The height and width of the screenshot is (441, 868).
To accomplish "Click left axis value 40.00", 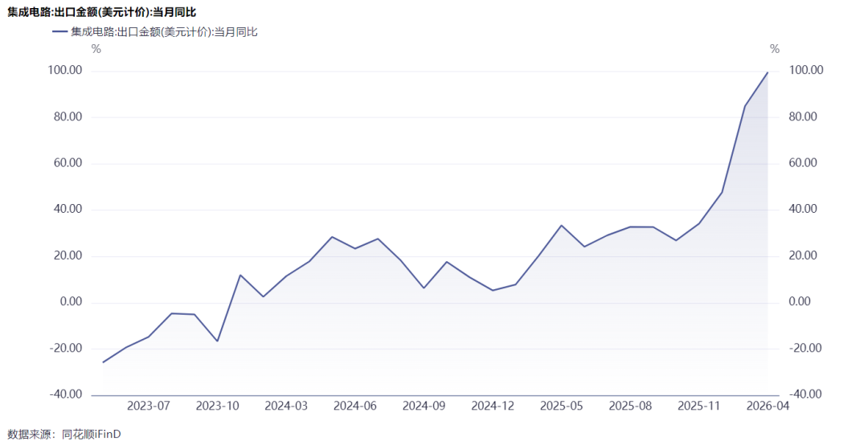I will 68,209.
